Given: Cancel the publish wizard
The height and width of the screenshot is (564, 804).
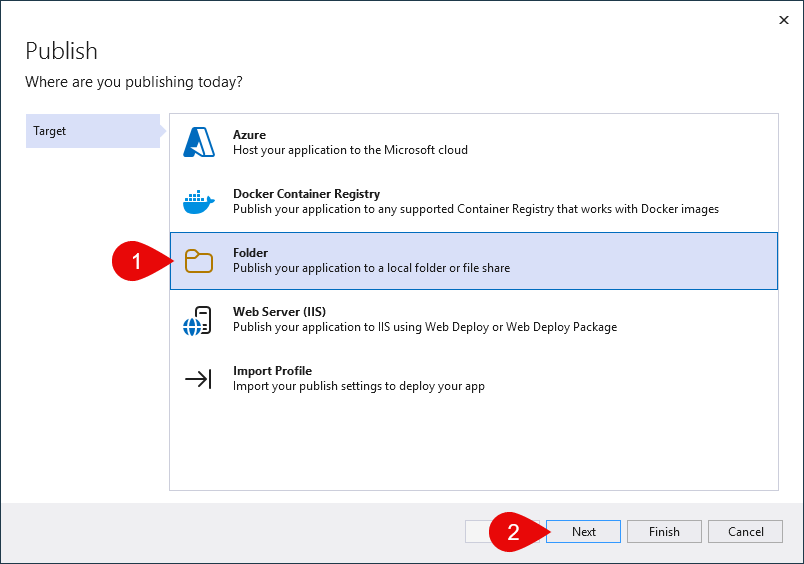Looking at the screenshot, I should pos(746,532).
